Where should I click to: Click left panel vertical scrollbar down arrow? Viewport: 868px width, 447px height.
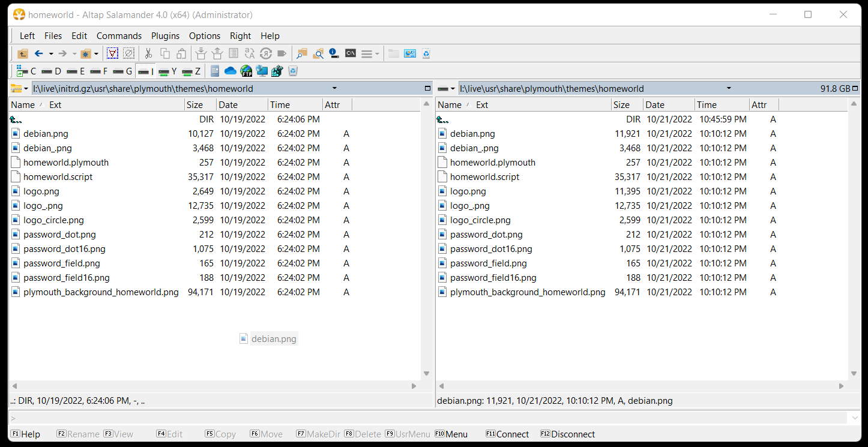[426, 373]
